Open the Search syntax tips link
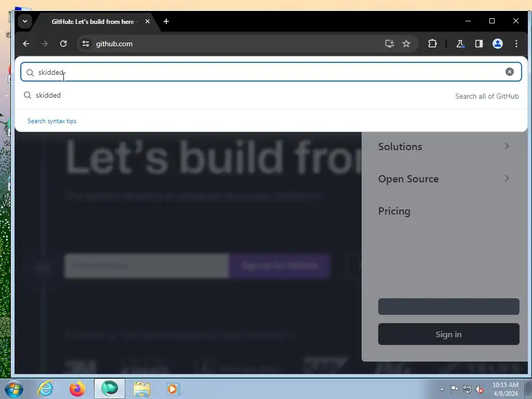532x399 pixels. point(52,121)
